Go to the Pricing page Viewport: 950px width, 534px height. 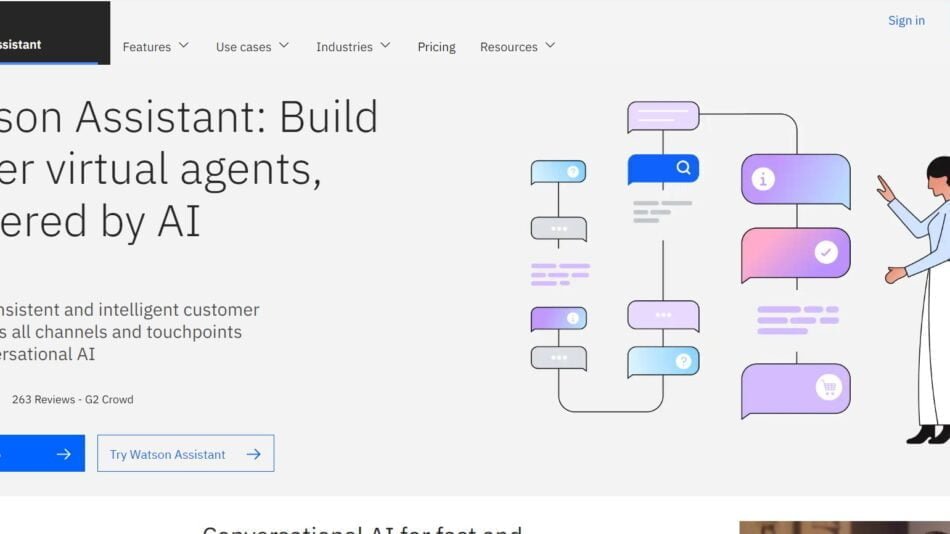pyautogui.click(x=436, y=47)
